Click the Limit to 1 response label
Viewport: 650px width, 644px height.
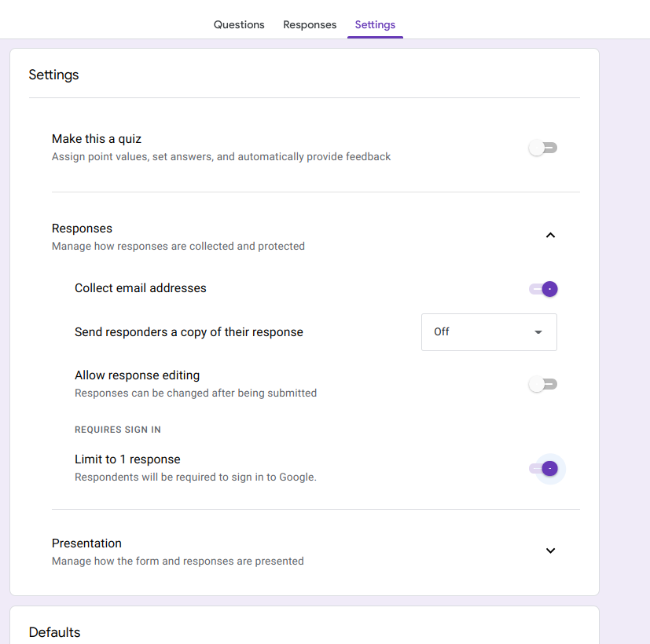(127, 459)
